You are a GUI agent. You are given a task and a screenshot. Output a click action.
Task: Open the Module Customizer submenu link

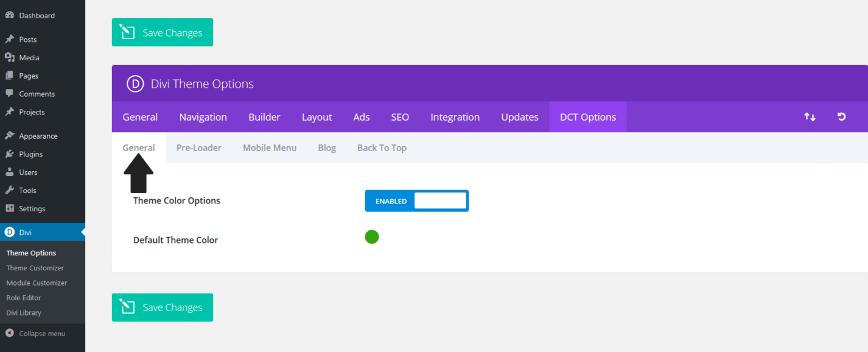37,283
